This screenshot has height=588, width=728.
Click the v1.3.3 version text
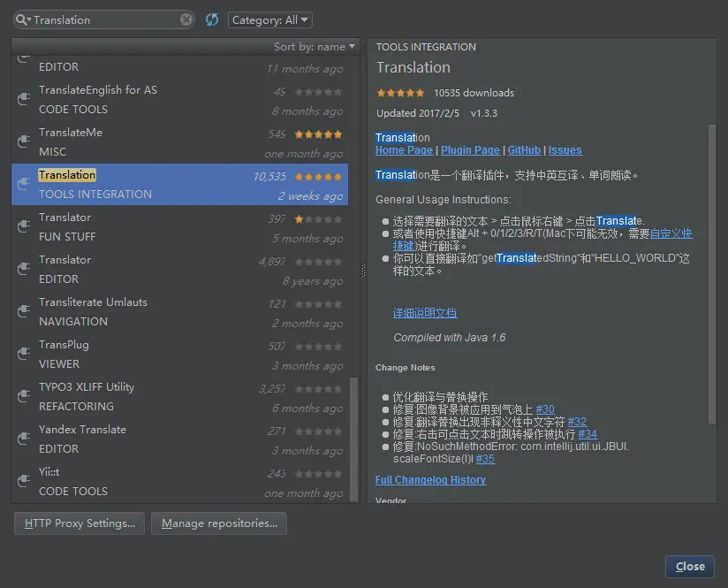[x=484, y=113]
